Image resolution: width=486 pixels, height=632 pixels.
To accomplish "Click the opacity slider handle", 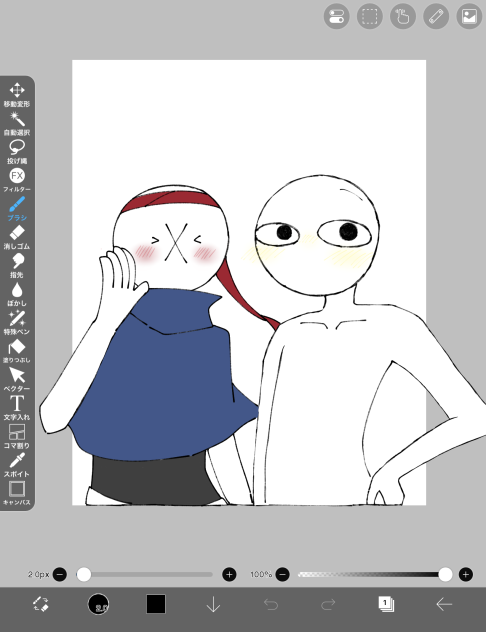I will pyautogui.click(x=445, y=574).
